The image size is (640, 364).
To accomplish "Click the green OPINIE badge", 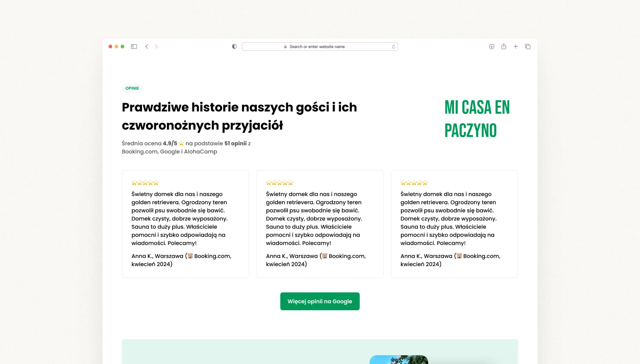I will tap(132, 88).
